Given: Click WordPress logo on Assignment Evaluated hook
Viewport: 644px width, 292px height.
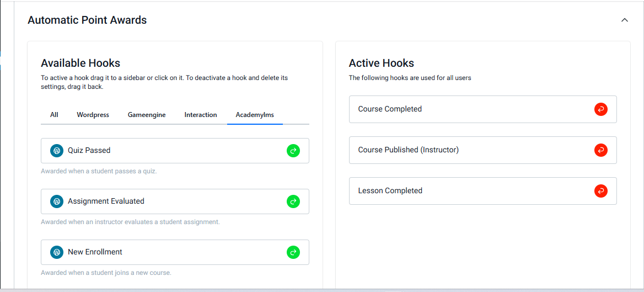Looking at the screenshot, I should pyautogui.click(x=57, y=201).
